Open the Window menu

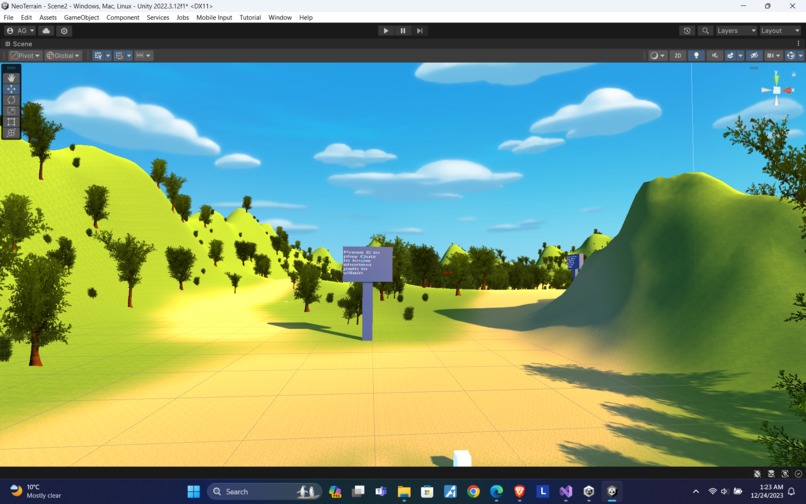click(280, 17)
